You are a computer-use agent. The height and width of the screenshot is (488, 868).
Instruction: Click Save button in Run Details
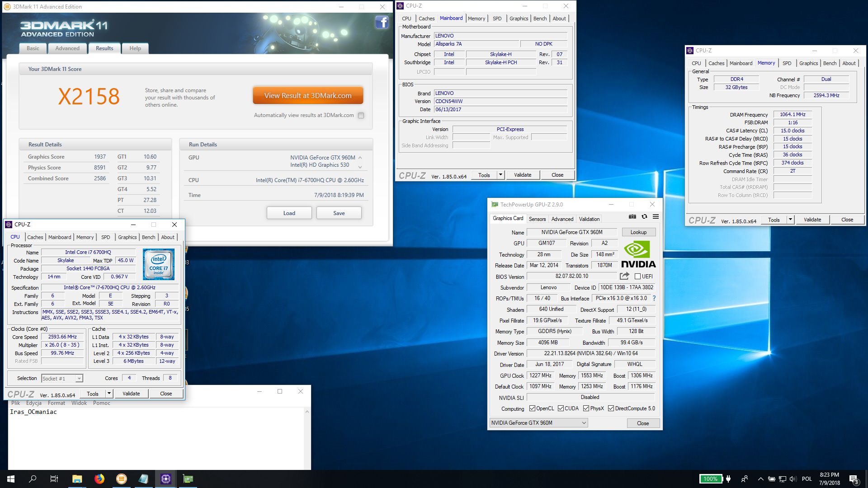click(x=339, y=213)
